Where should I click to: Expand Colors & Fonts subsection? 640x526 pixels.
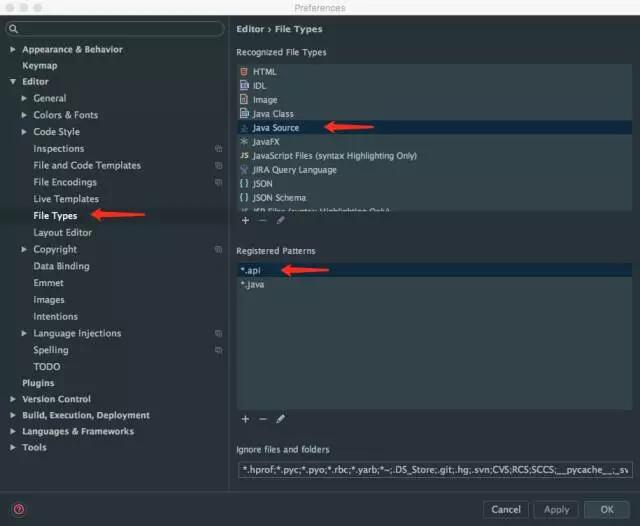pyautogui.click(x=24, y=115)
